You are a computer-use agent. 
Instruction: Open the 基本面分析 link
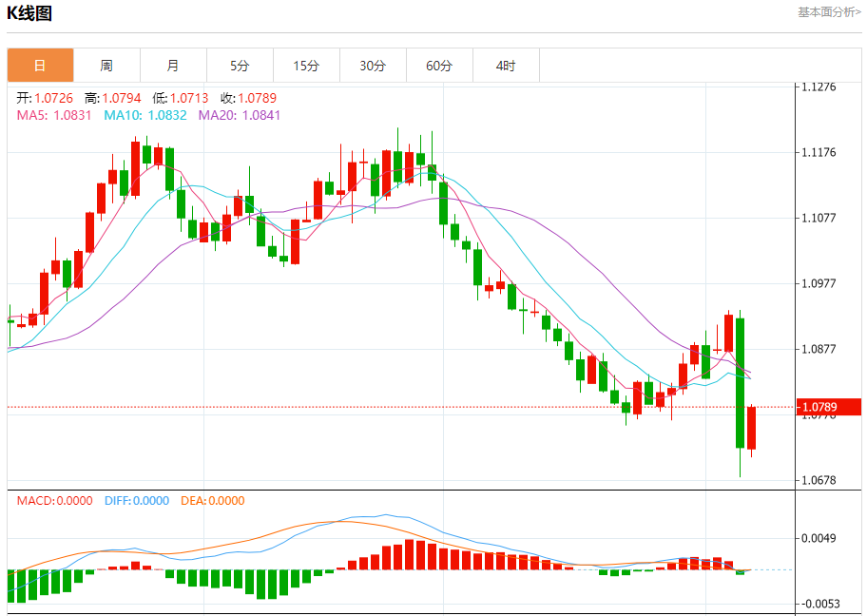click(x=829, y=12)
